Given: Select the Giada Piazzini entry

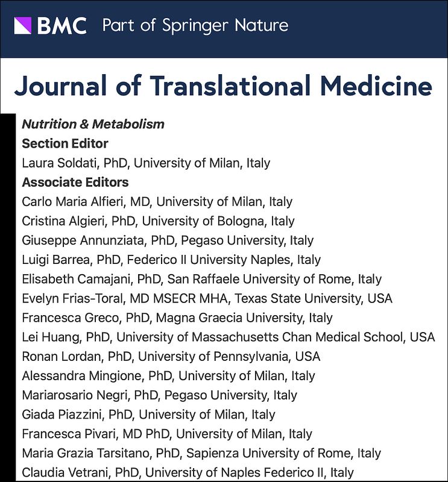Looking at the screenshot, I should click(148, 415).
